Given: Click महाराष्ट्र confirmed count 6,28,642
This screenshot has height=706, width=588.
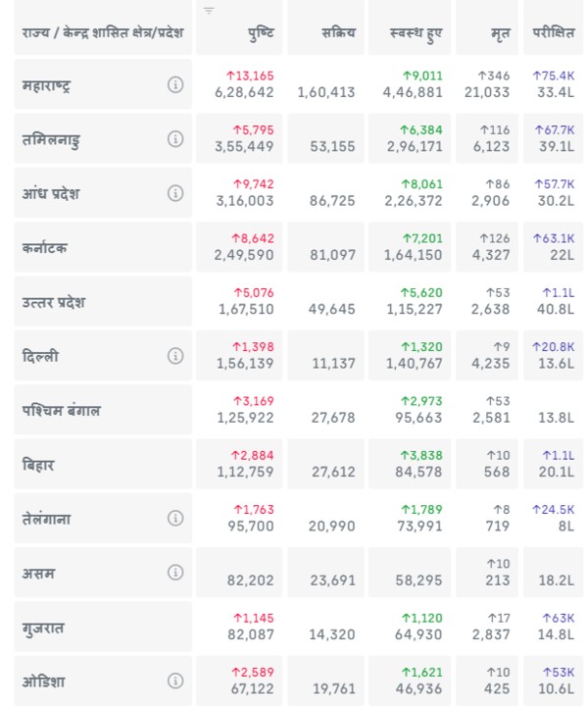Looking at the screenshot, I should [x=244, y=92].
